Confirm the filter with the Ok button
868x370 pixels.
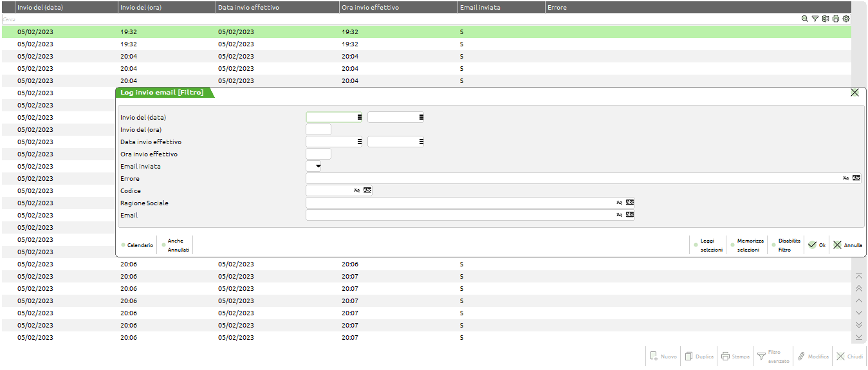point(817,245)
